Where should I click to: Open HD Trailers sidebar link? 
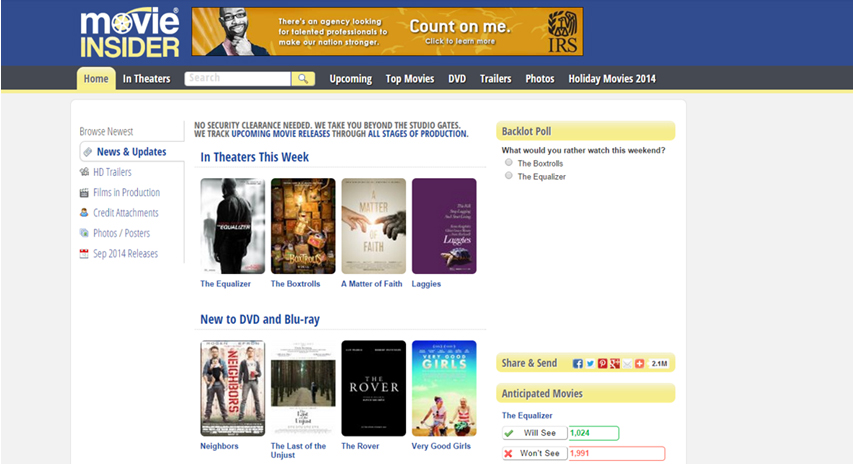[x=112, y=172]
